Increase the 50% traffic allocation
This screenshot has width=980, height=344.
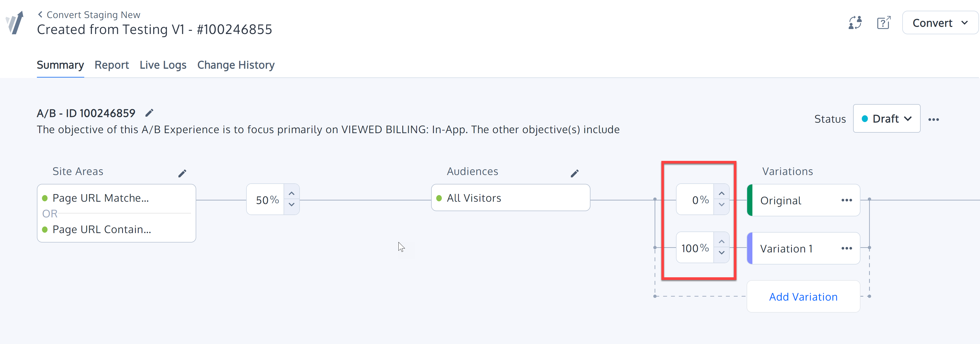[291, 194]
